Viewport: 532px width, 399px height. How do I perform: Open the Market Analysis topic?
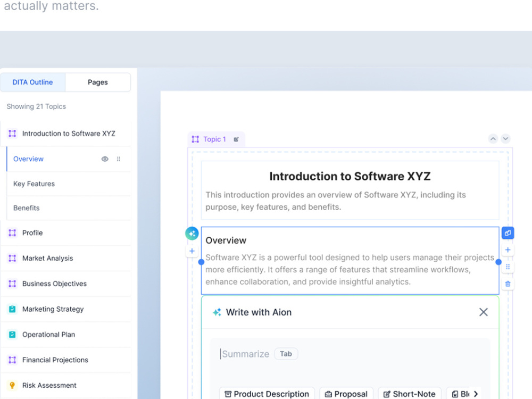pyautogui.click(x=66, y=258)
